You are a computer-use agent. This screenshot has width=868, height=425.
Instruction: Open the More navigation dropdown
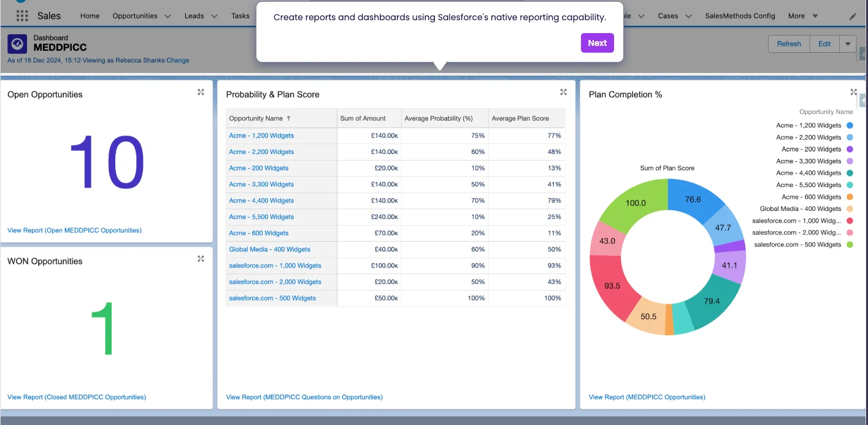pyautogui.click(x=803, y=16)
